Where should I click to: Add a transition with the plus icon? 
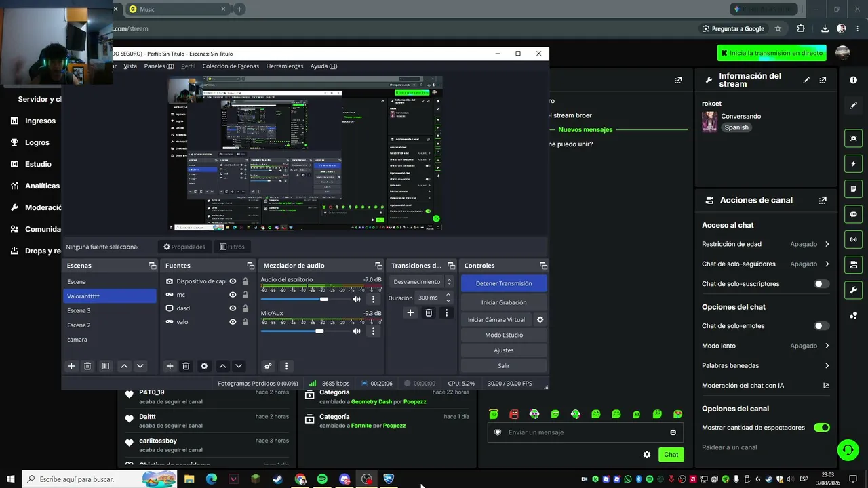(410, 312)
